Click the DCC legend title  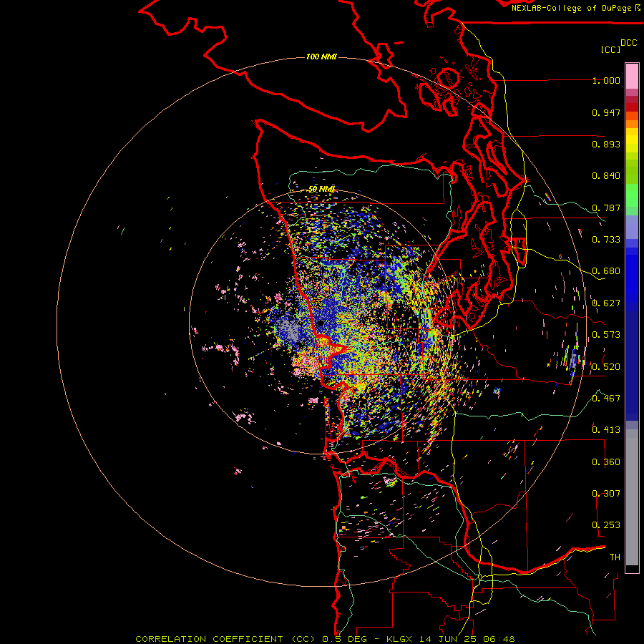pyautogui.click(x=629, y=43)
